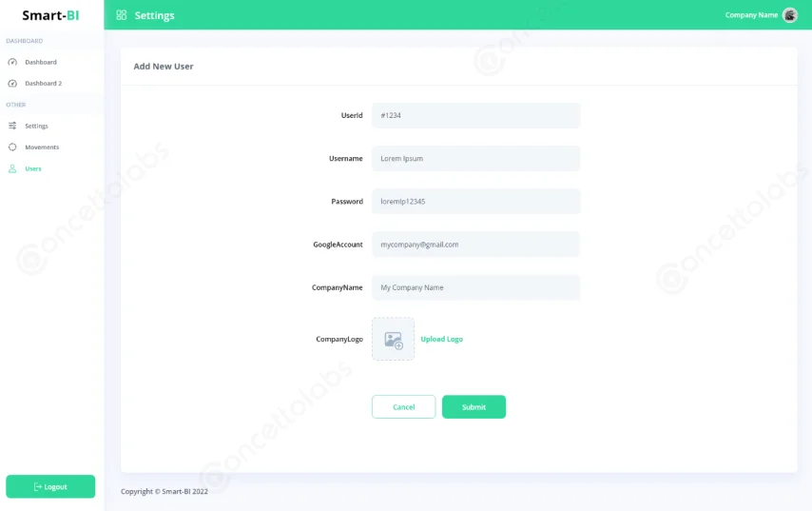The width and height of the screenshot is (812, 511).
Task: Click the Dashboard 2 speedometer icon
Action: [12, 84]
